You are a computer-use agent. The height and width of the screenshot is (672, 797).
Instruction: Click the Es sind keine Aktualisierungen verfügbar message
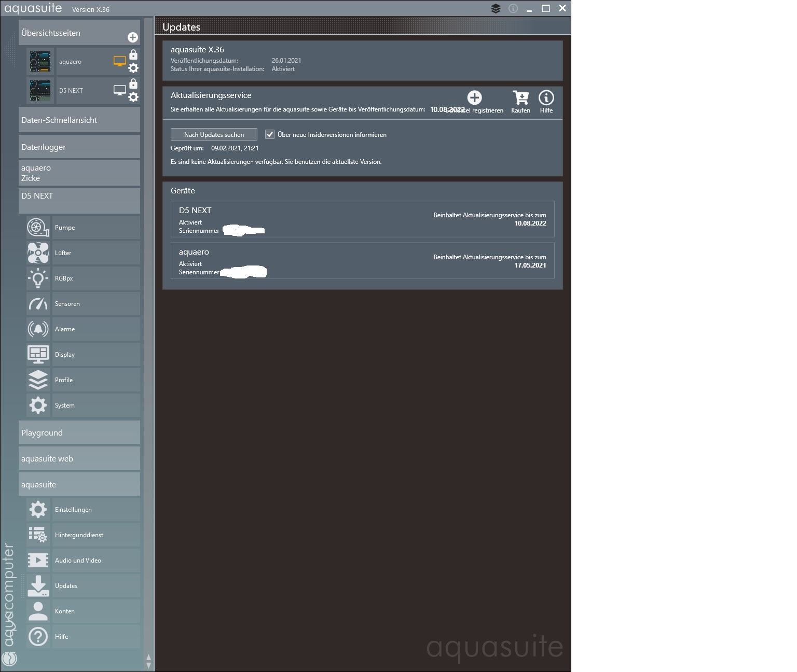[276, 162]
